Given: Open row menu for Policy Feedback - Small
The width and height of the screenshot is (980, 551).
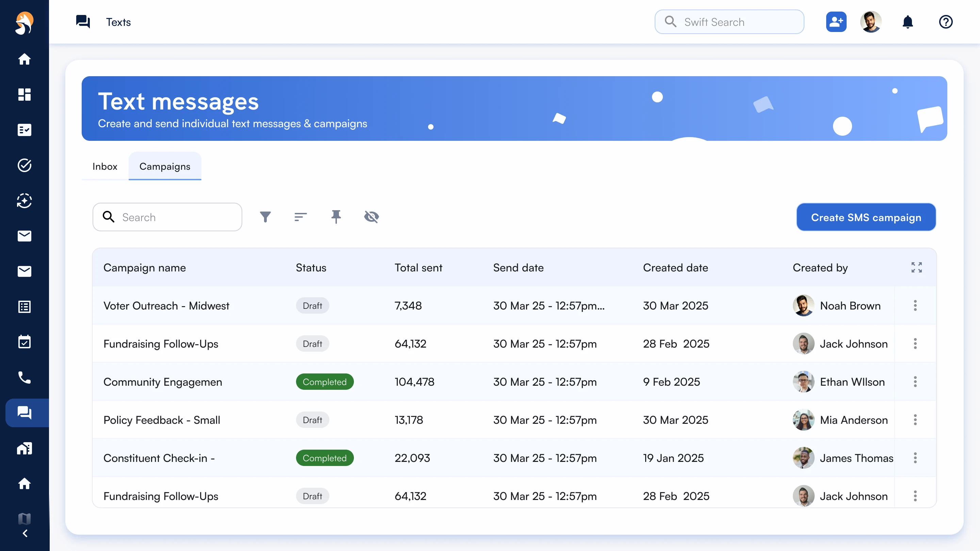Looking at the screenshot, I should (915, 420).
